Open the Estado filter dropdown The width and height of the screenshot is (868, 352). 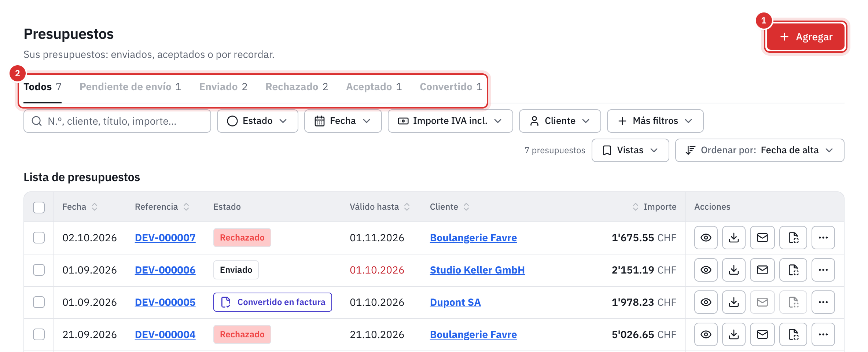click(x=257, y=121)
